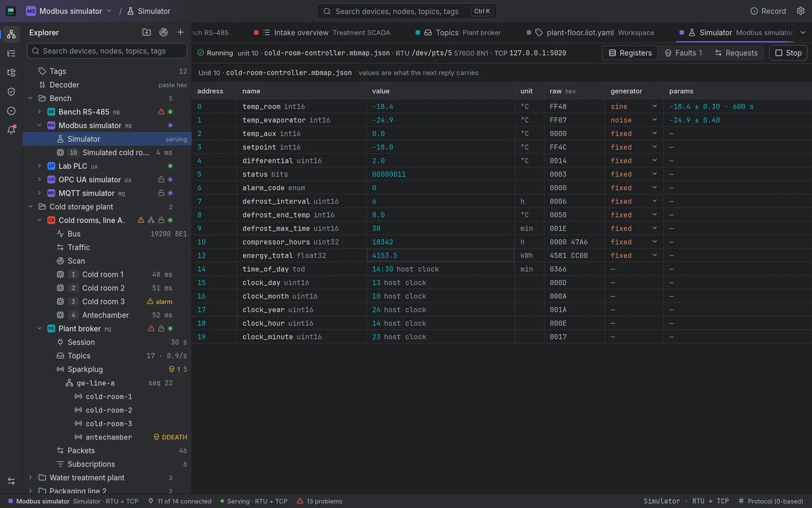Select the Registers view tab

pos(630,53)
